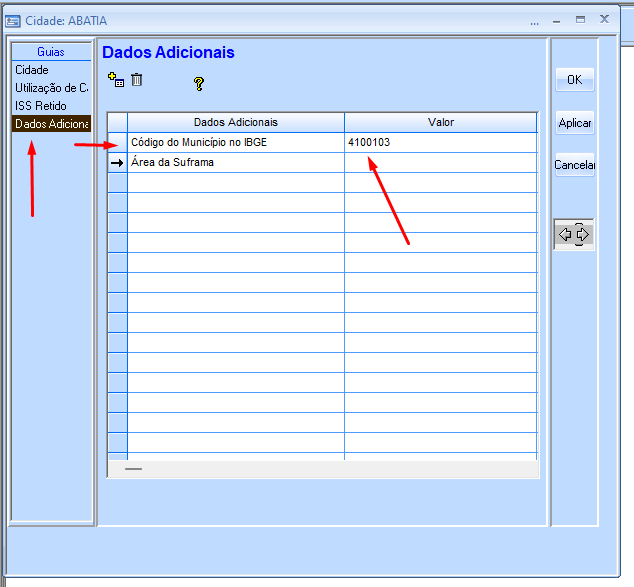This screenshot has width=634, height=587.
Task: Select the Área da Suframa cell
Action: [236, 163]
